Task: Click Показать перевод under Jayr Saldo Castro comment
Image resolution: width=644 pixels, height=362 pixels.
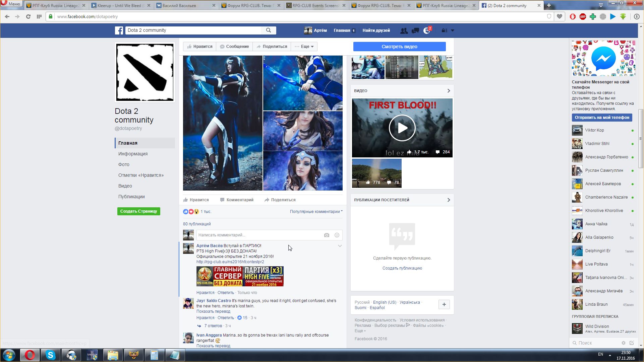Action: tap(213, 311)
